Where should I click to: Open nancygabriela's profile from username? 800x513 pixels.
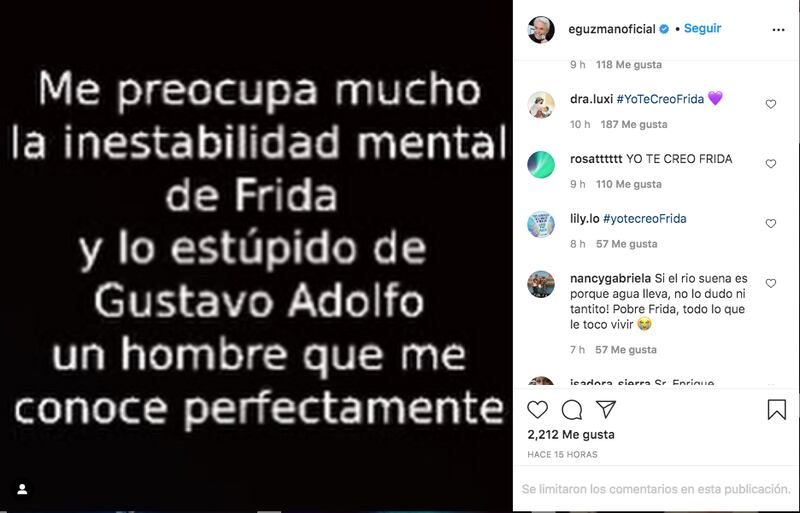pos(610,278)
